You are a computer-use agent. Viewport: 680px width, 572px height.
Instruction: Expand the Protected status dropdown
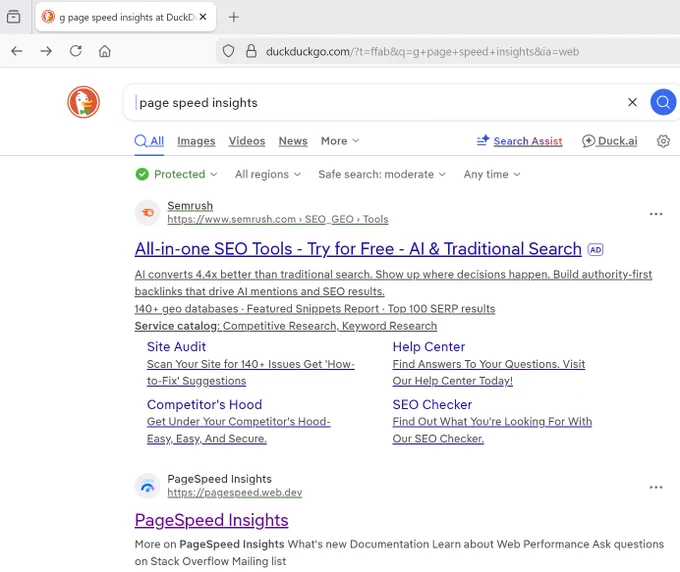(x=177, y=174)
